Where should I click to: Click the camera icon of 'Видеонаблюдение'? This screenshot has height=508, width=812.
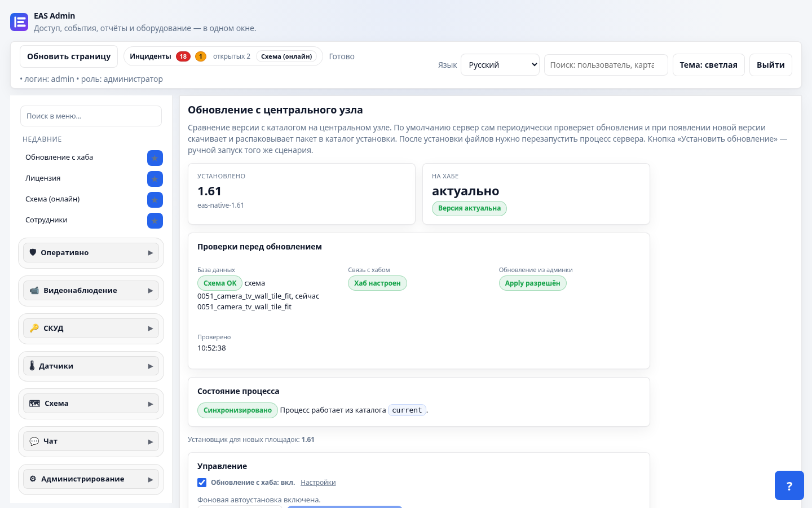pyautogui.click(x=34, y=290)
